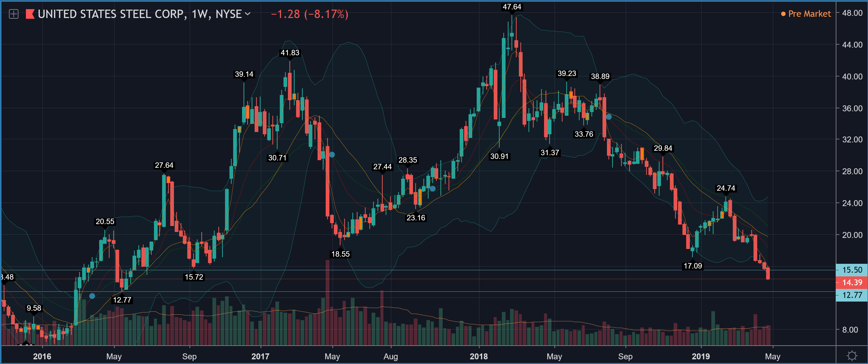The width and height of the screenshot is (868, 364).
Task: Click the 23.16 low price marker
Action: 416,218
